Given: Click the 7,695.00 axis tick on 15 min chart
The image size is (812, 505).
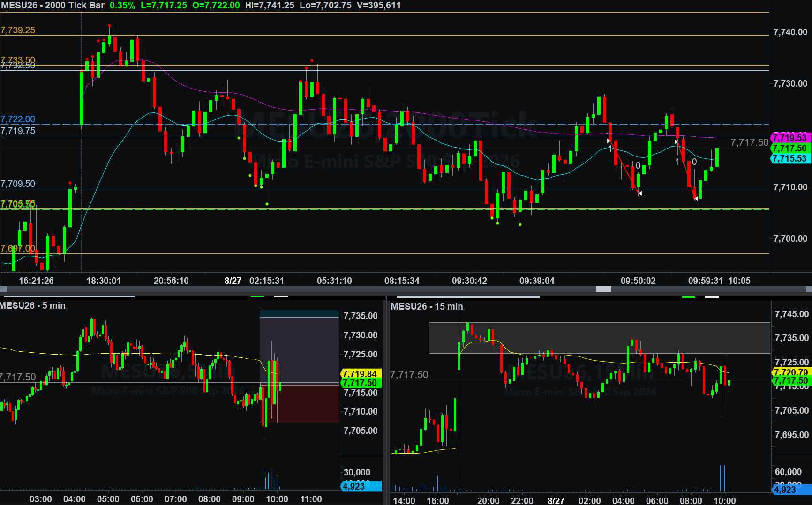Looking at the screenshot, I should click(x=791, y=435).
